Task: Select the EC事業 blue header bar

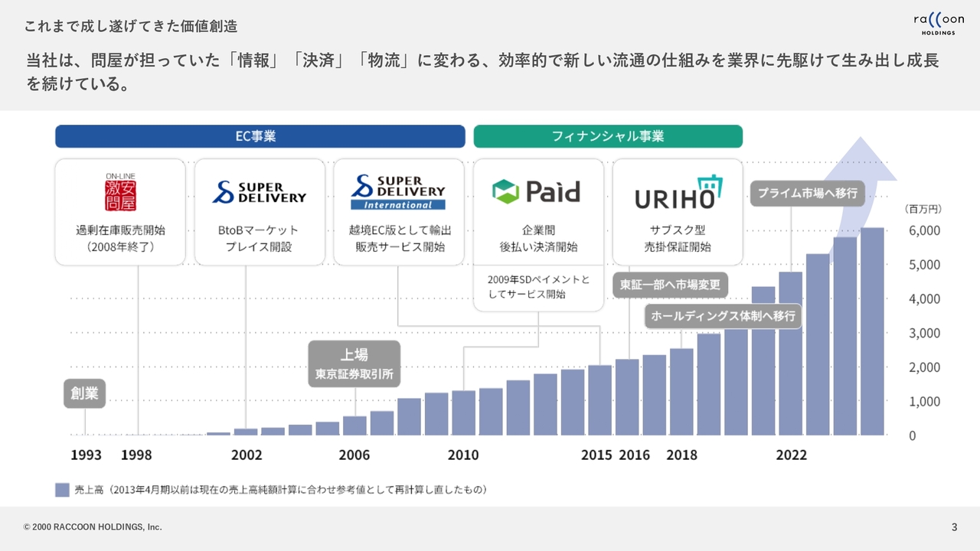Action: (260, 136)
